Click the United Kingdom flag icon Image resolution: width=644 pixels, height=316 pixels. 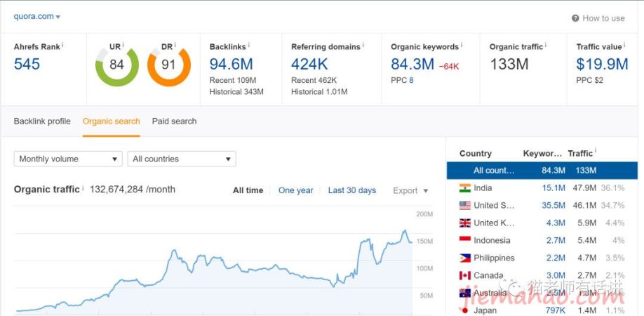pos(465,223)
